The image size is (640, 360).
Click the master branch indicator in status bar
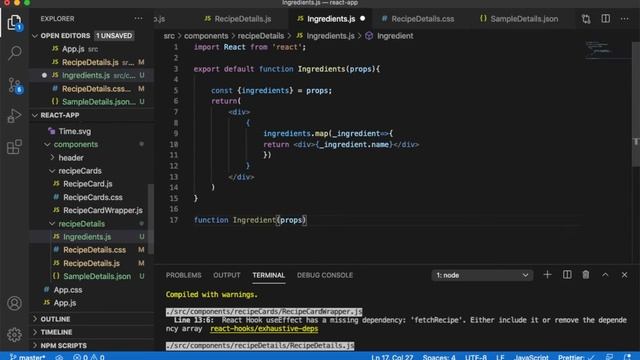coord(27,357)
